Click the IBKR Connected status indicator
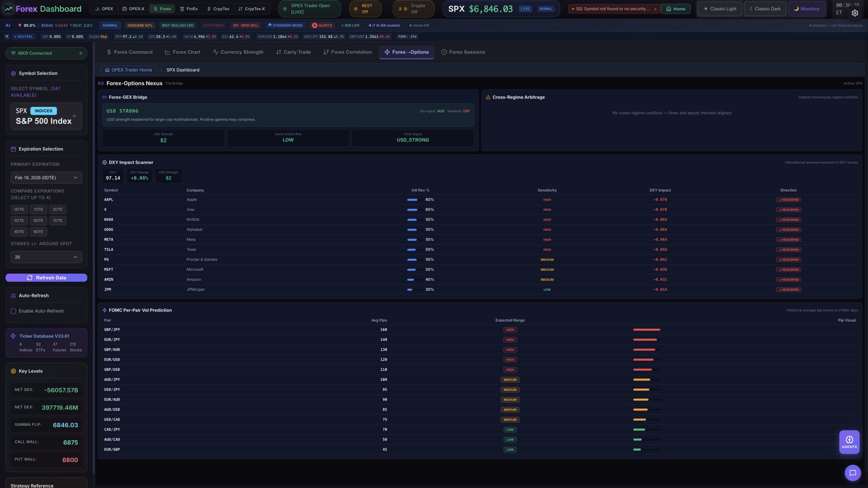868x488 pixels. [x=46, y=53]
